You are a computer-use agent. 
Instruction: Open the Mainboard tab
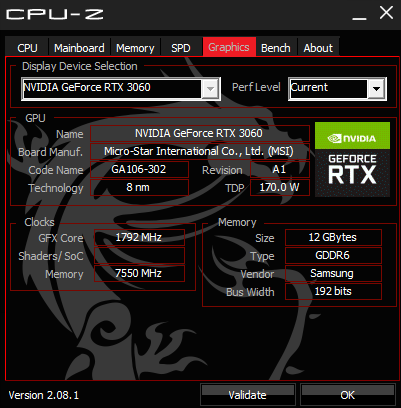pyautogui.click(x=79, y=48)
